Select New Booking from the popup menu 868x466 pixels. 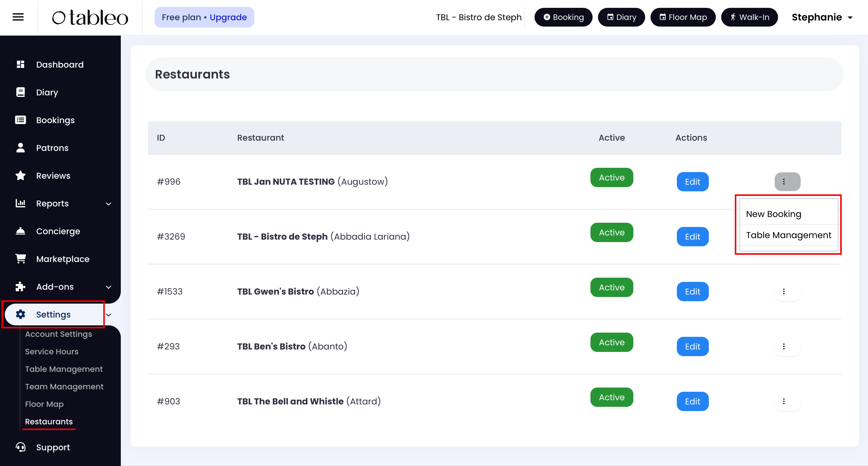point(773,214)
